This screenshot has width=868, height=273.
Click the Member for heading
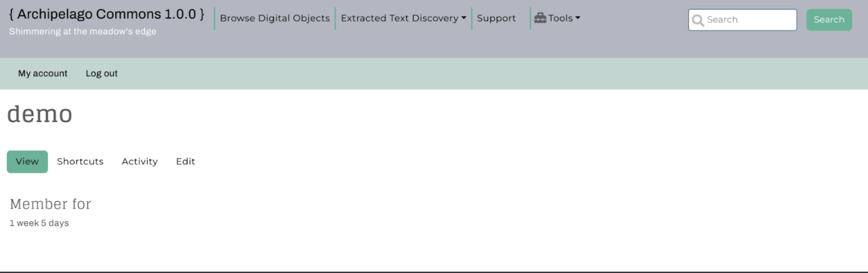50,204
